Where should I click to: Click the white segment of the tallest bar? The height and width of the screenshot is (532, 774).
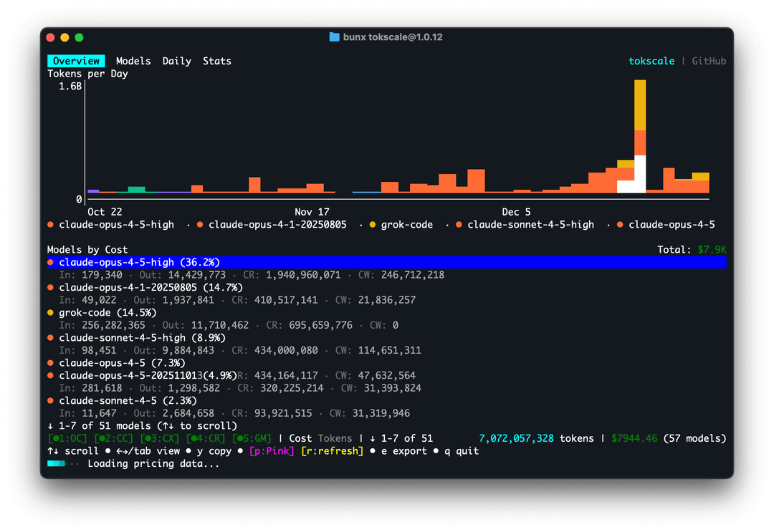(640, 174)
